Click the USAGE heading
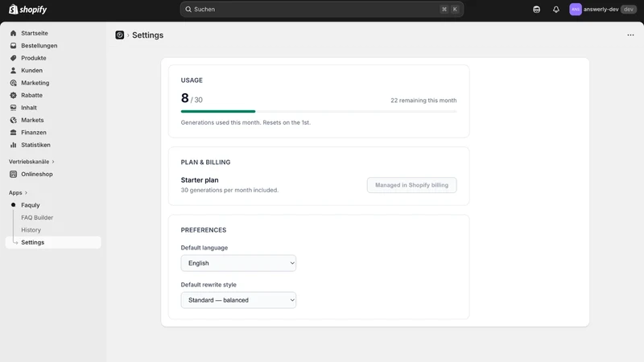Screen dimensions: 644x362 (x=192, y=80)
